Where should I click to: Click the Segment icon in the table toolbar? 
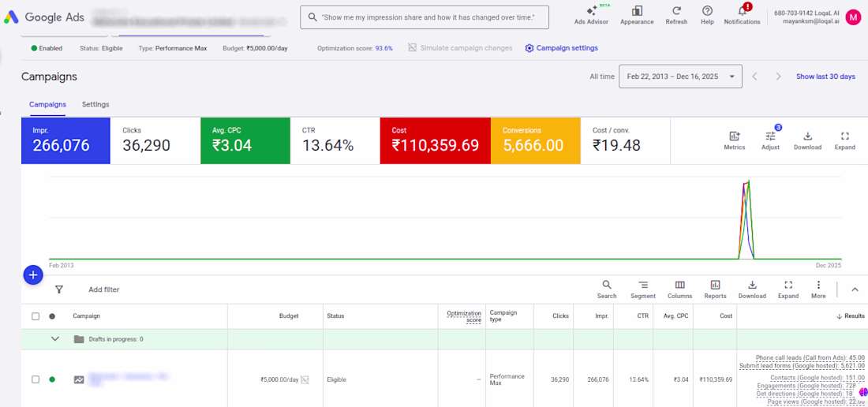(642, 285)
